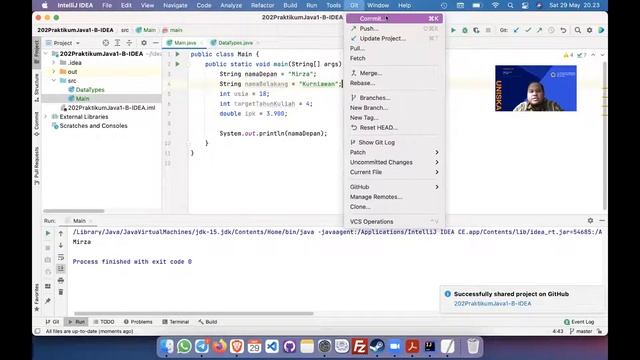Click the layout icon in Run panel sidebar
The height and width of the screenshot is (360, 640).
(x=48, y=286)
